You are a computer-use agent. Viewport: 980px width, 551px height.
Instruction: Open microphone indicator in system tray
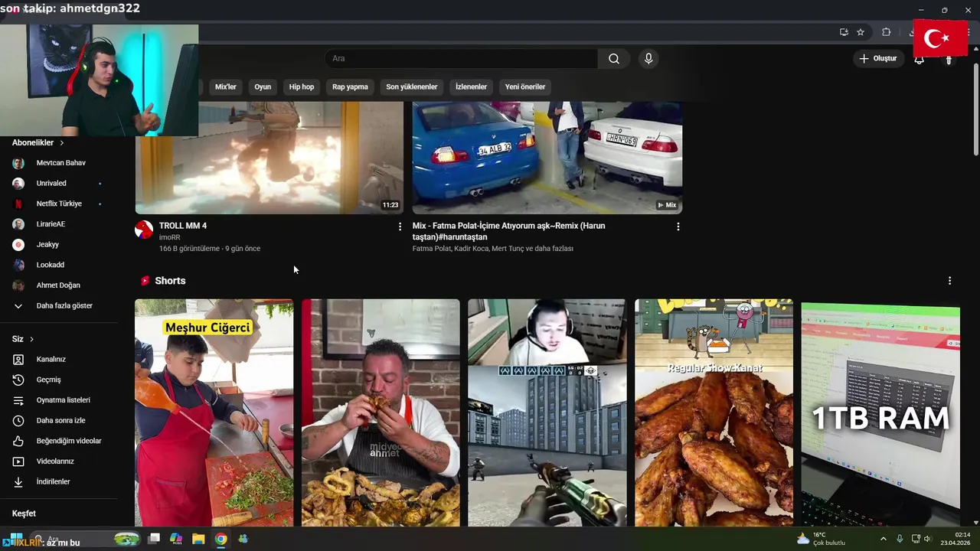click(x=900, y=539)
